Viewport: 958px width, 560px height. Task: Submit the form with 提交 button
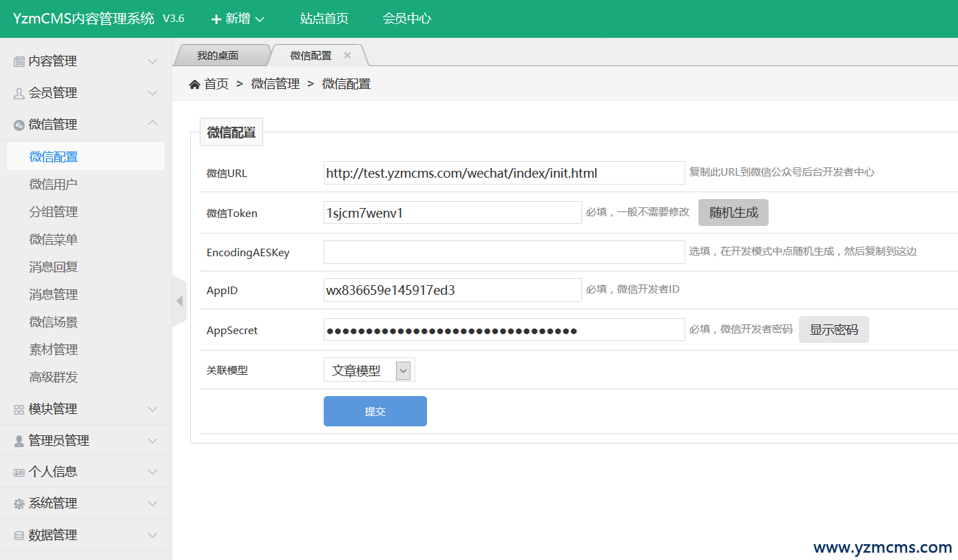click(x=375, y=411)
